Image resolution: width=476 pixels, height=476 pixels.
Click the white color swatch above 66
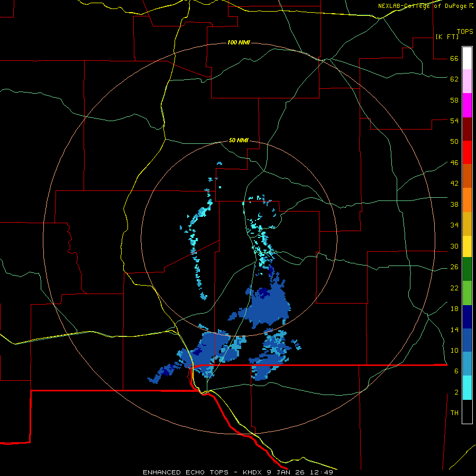[467, 58]
